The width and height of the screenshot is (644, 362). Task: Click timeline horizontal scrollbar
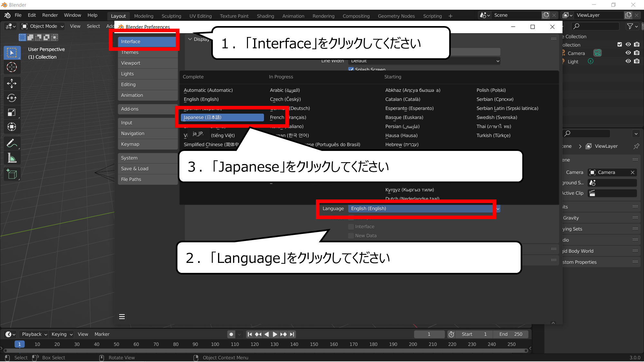pyautogui.click(x=266, y=351)
